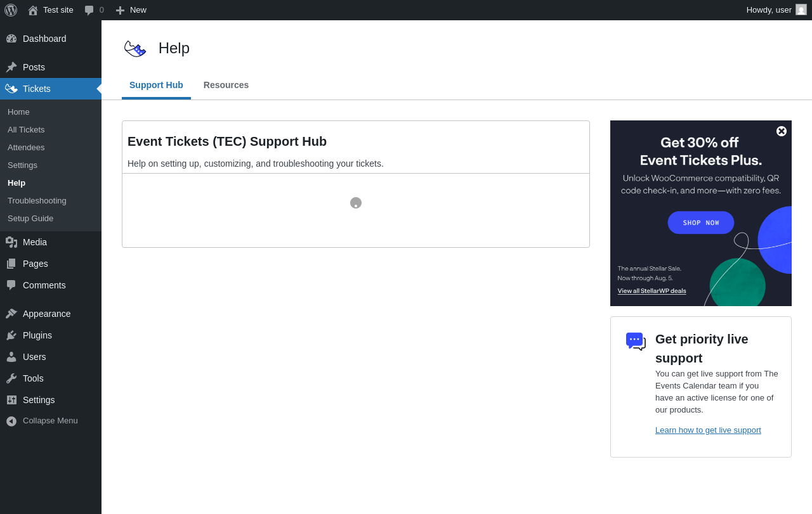Click the WordPress logo icon
This screenshot has width=812, height=514.
point(11,10)
